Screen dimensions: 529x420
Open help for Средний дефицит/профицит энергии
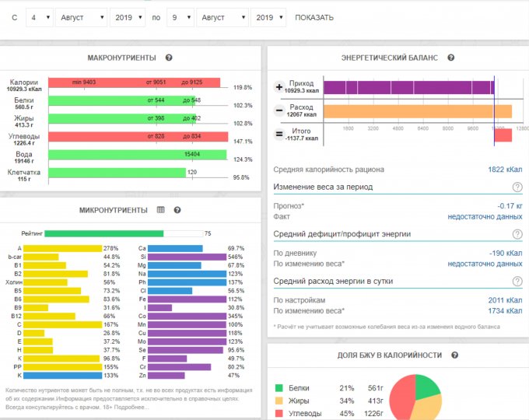coord(517,234)
